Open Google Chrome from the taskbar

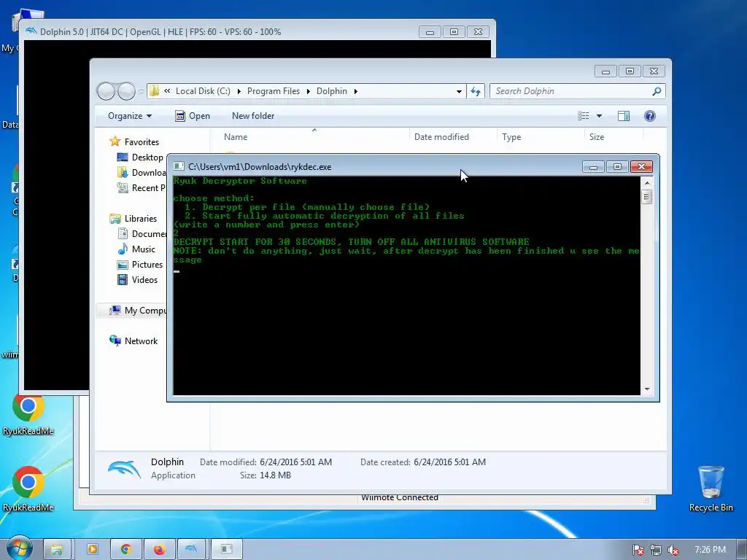[x=125, y=550]
